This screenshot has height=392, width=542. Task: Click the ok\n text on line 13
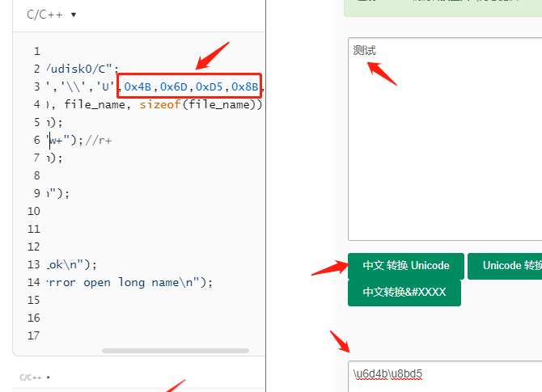[x=63, y=265]
